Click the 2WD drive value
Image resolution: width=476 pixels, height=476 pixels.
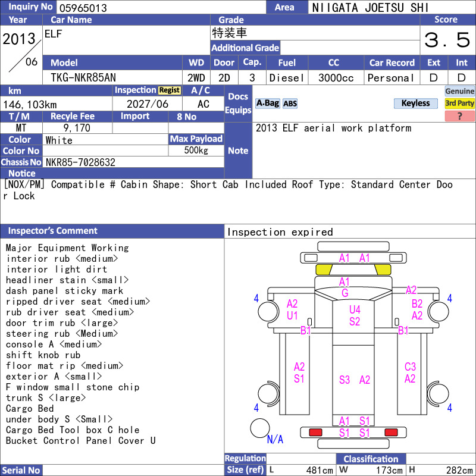[x=196, y=78]
